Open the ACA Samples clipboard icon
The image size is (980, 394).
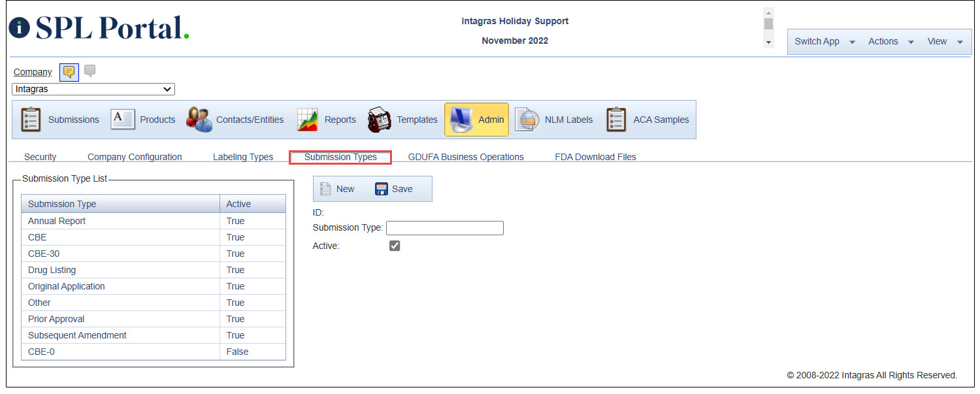616,120
